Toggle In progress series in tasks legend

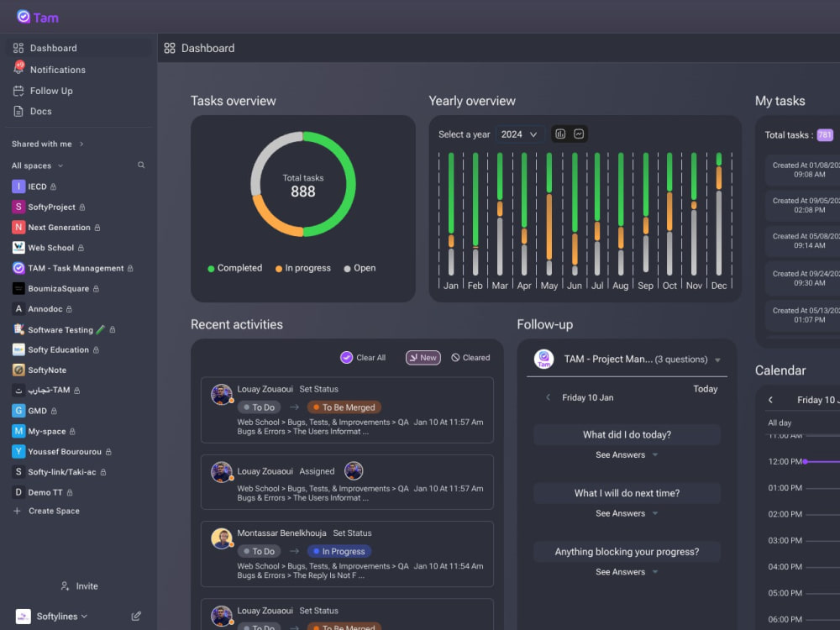click(302, 268)
